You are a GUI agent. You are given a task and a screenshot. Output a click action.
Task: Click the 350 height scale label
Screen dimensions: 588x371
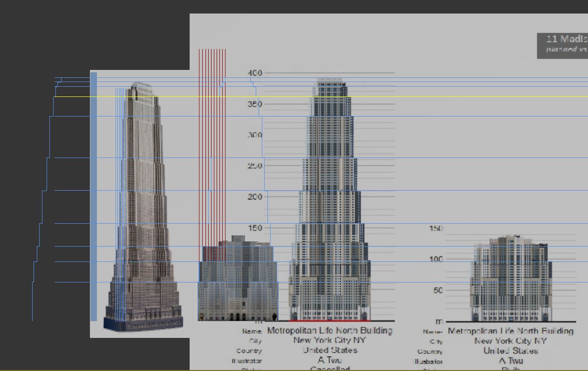coord(255,104)
